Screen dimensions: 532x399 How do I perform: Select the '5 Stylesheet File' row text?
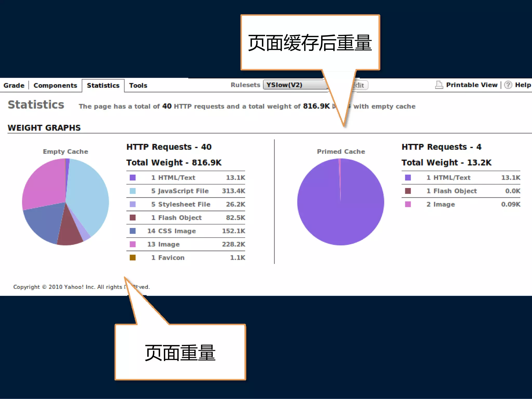(x=181, y=204)
